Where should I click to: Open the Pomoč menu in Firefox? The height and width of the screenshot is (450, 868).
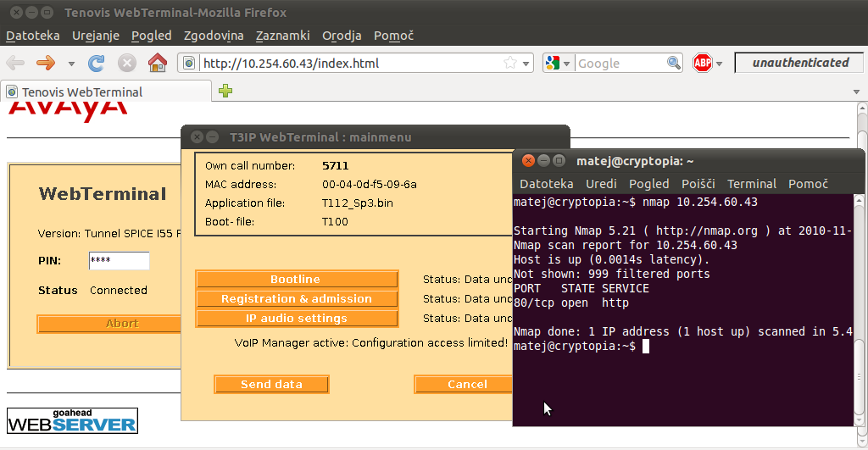click(393, 36)
